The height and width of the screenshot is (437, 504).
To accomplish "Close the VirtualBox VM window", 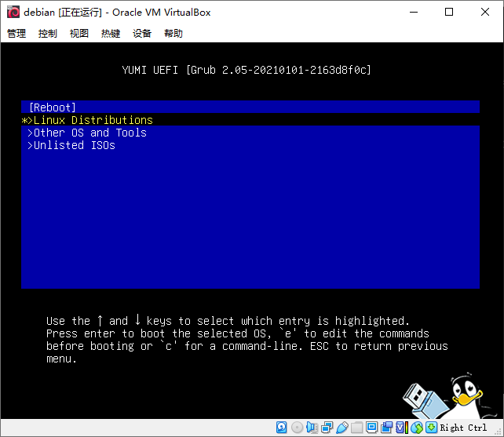I will (485, 13).
